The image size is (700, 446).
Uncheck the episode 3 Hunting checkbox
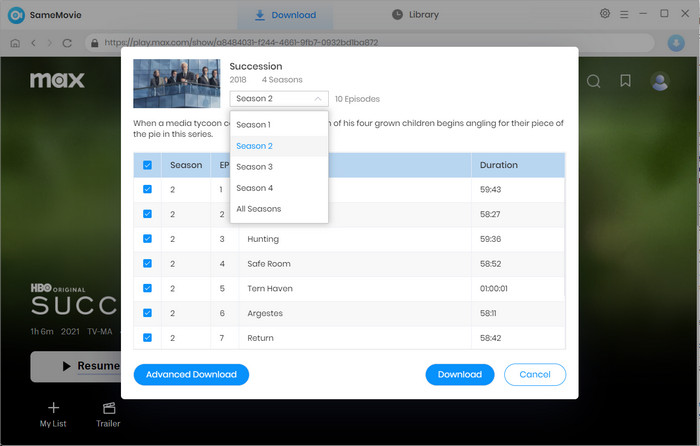click(148, 239)
